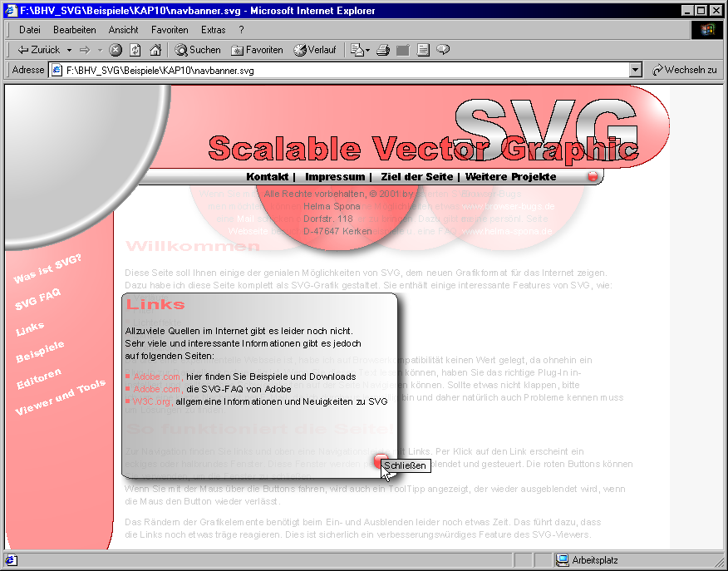Screen dimensions: 728x571
Task: Click the status bar page icon
Action: (11, 560)
